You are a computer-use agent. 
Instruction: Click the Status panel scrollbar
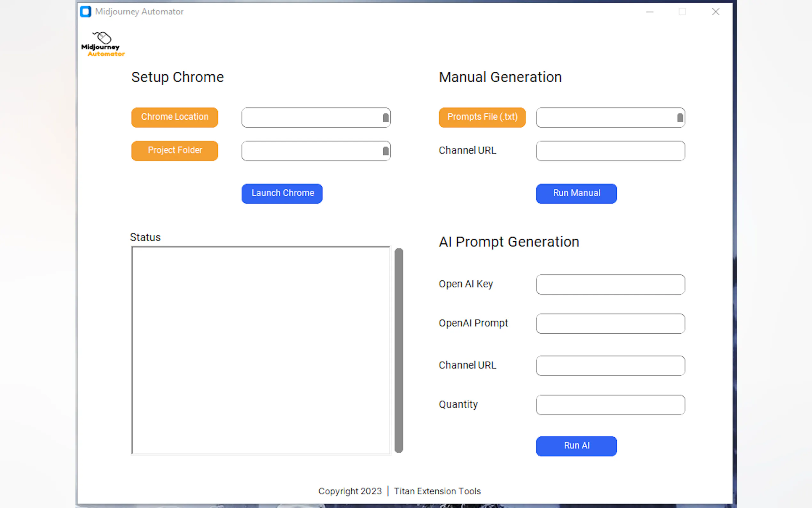click(x=398, y=350)
